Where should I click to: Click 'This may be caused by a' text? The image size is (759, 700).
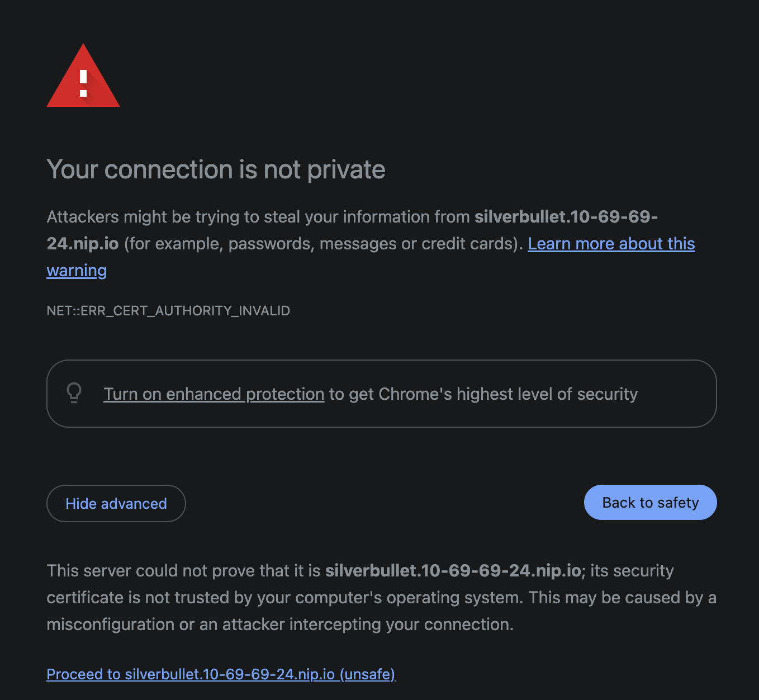(622, 598)
